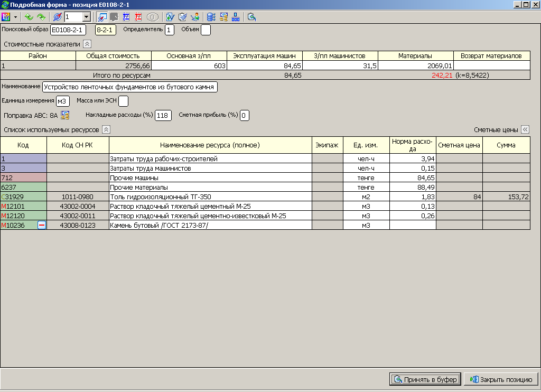Image resolution: width=541 pixels, height=392 pixels.
Task: Click the Принять в буфер button
Action: 425,379
